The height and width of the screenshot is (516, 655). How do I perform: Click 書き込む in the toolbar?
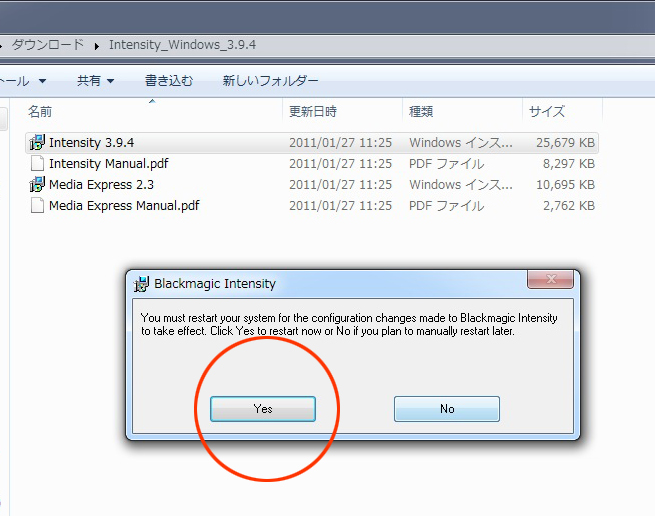coord(169,80)
